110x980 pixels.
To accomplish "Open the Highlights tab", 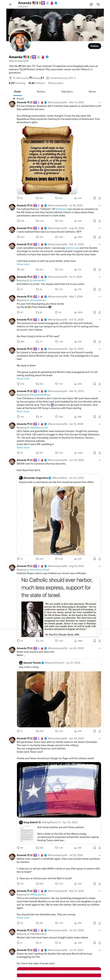I will click(x=67, y=92).
